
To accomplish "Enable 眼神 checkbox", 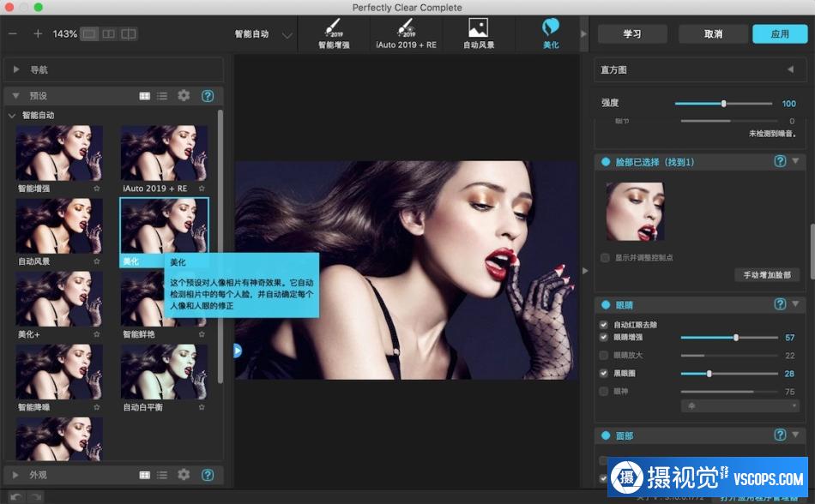I will pos(603,392).
